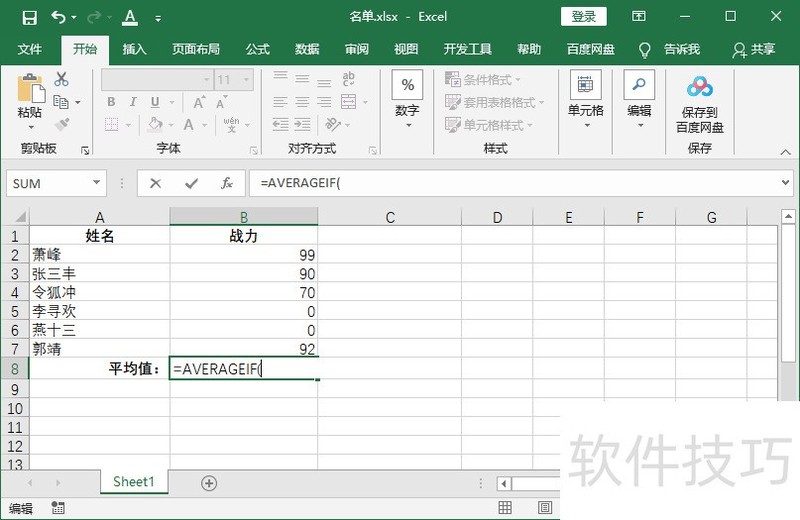The height and width of the screenshot is (520, 800).
Task: Cancel formula entry with the X icon
Action: tap(155, 183)
